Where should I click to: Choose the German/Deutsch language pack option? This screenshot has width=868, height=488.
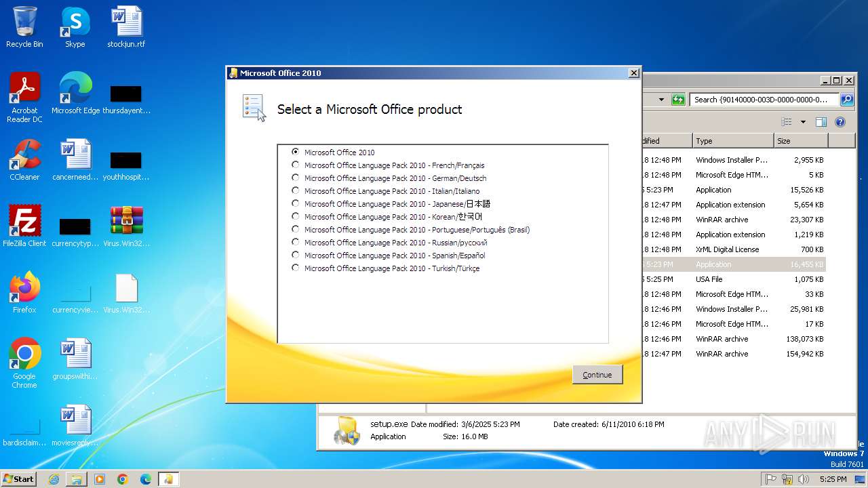[x=295, y=178]
